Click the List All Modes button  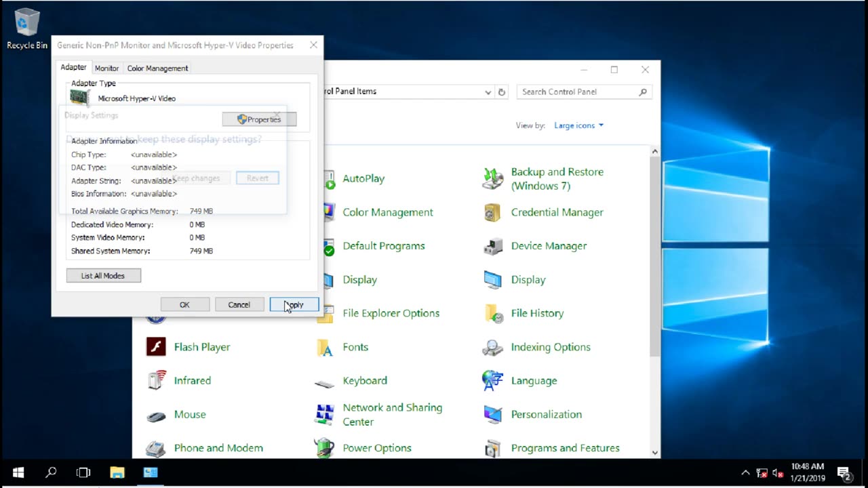tap(104, 276)
